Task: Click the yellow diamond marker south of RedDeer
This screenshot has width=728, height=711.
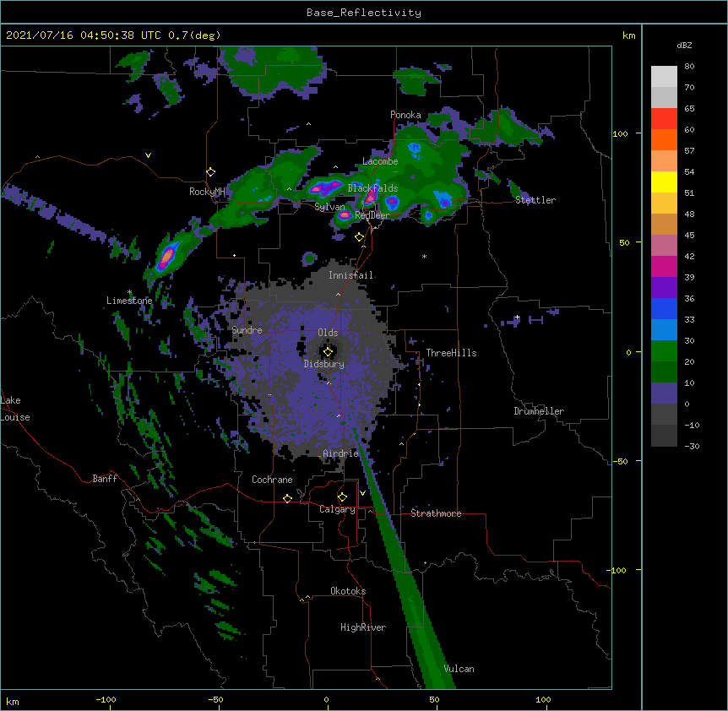Action: pos(359,237)
